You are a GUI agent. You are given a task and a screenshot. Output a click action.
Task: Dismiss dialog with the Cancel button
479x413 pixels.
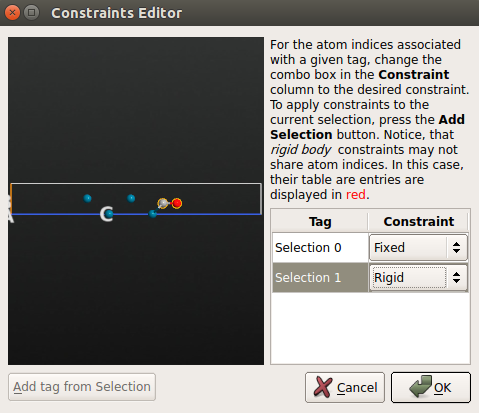point(345,387)
